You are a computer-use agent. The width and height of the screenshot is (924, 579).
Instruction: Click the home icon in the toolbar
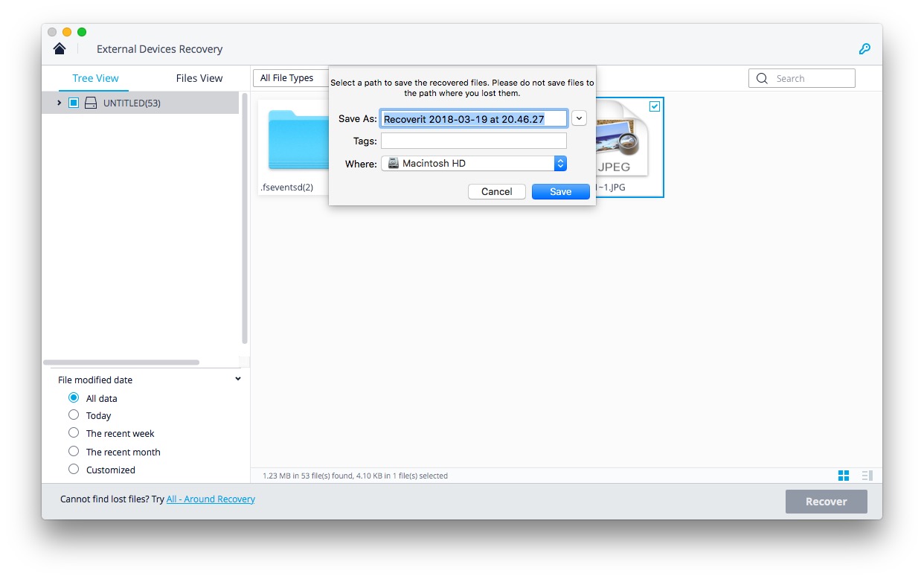[60, 48]
